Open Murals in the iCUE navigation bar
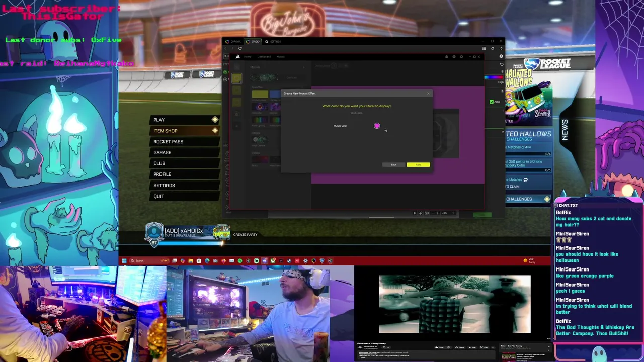 tap(280, 57)
